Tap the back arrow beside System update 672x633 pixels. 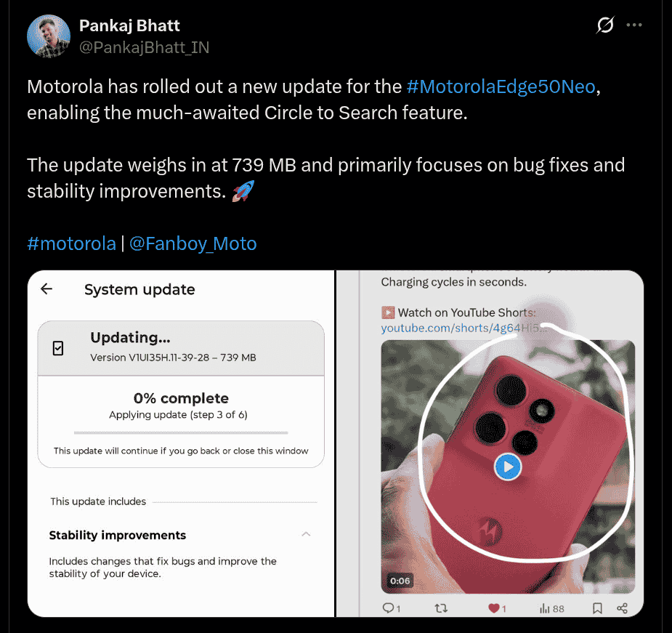(x=46, y=289)
